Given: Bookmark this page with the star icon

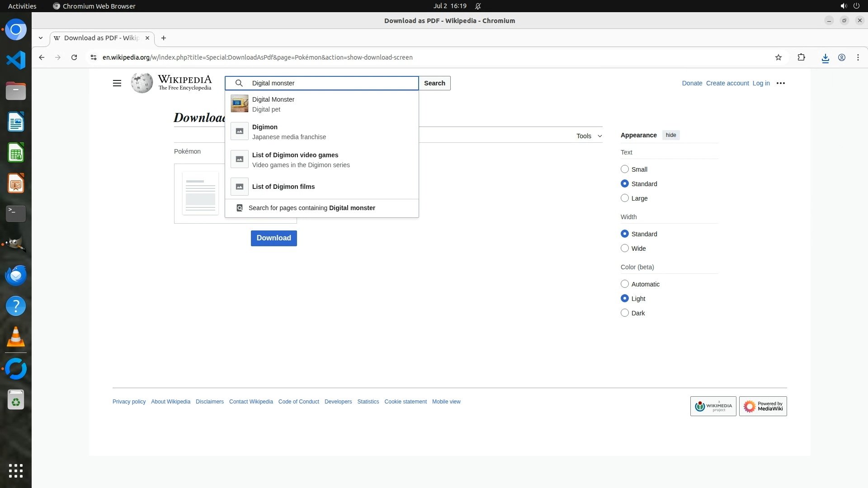Looking at the screenshot, I should pos(778,57).
